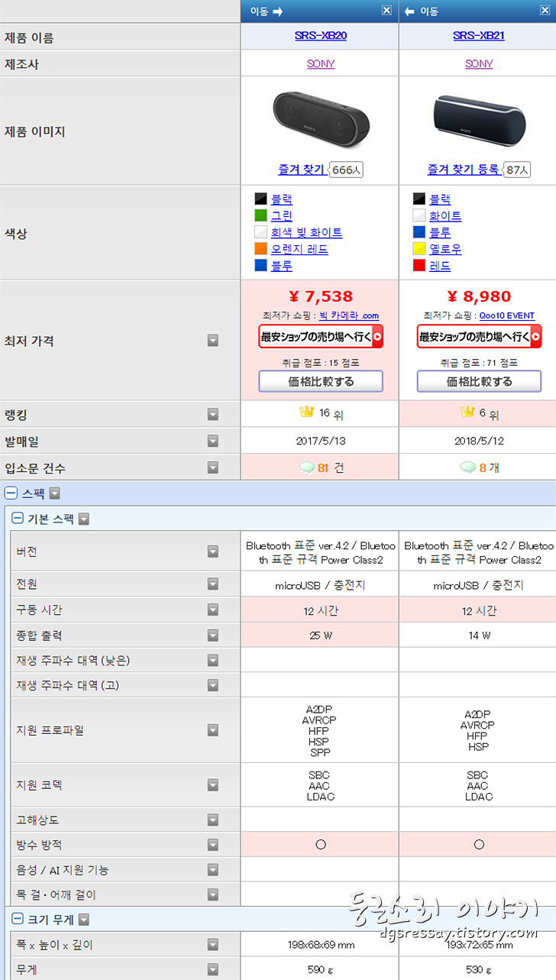Open 빅 카메라 .com lowest price shop link

pyautogui.click(x=349, y=315)
